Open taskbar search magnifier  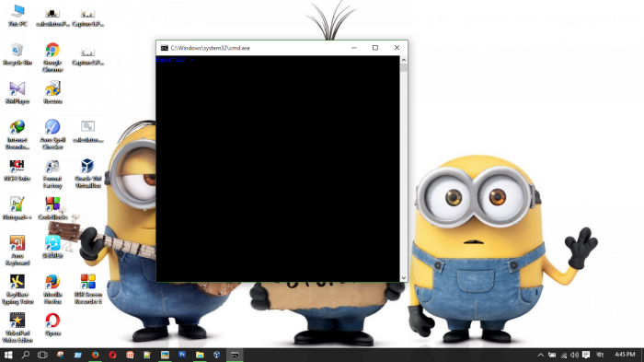(26, 355)
